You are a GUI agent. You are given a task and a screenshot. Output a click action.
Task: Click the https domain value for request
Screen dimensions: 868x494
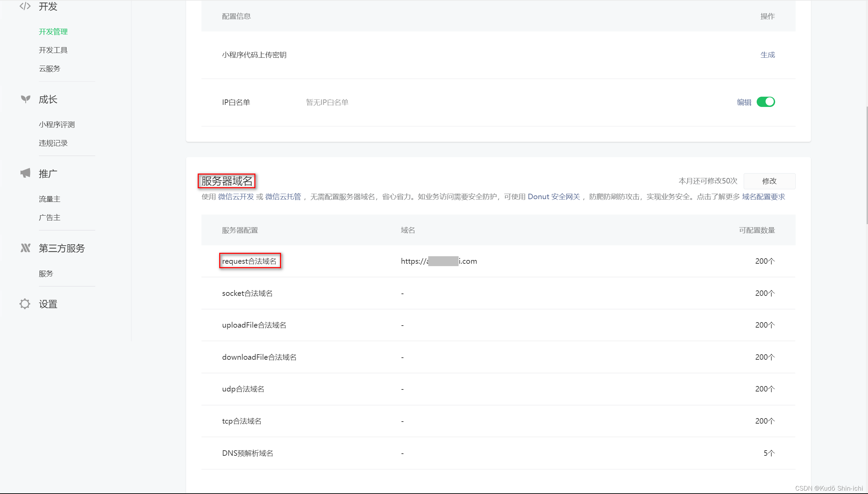tap(439, 261)
